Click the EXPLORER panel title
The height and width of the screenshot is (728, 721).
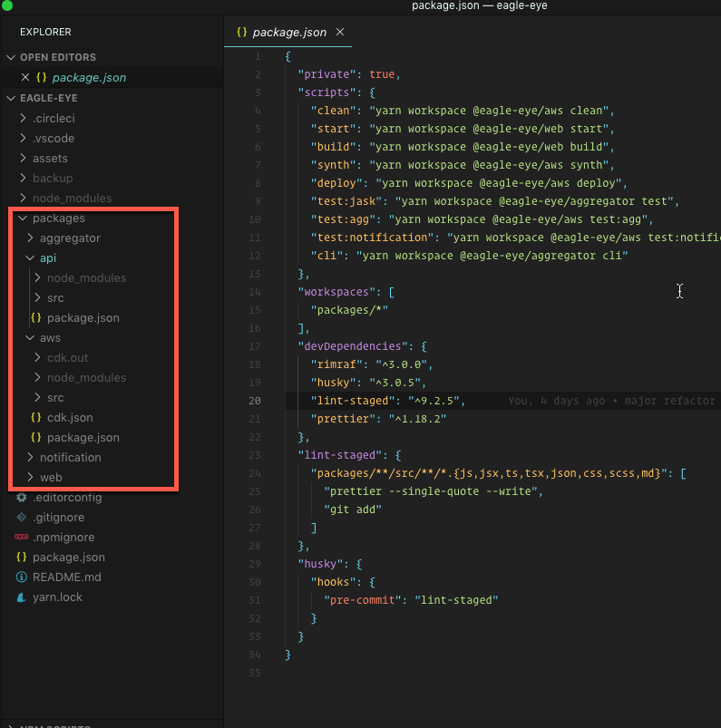pos(45,32)
